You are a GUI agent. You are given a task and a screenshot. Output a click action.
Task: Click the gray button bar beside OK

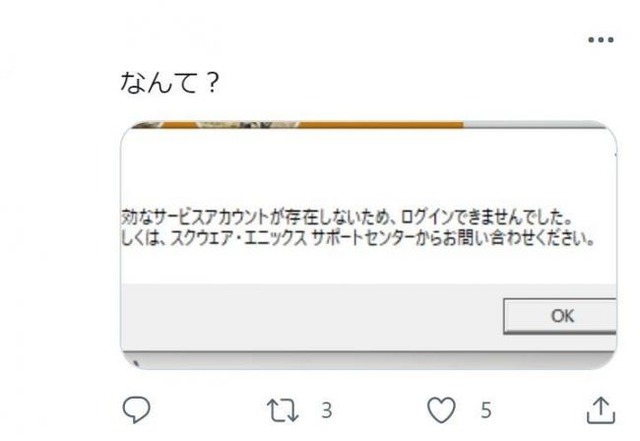tap(312, 317)
